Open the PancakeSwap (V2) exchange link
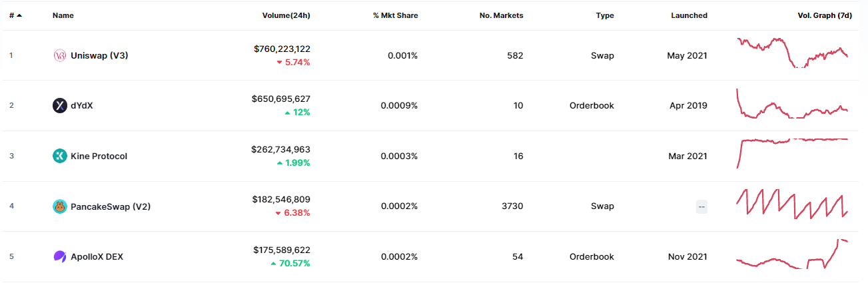 pos(111,206)
